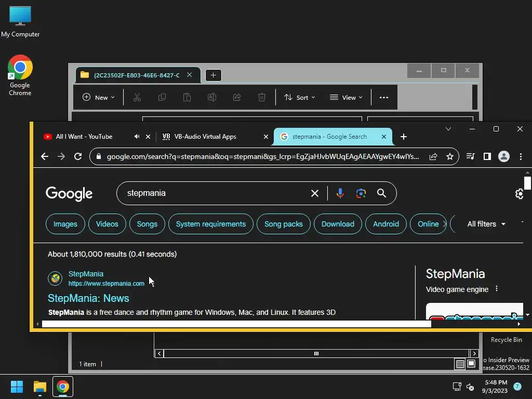This screenshot has height=399, width=532.
Task: Bookmark this page with the star icon
Action: coord(450,156)
